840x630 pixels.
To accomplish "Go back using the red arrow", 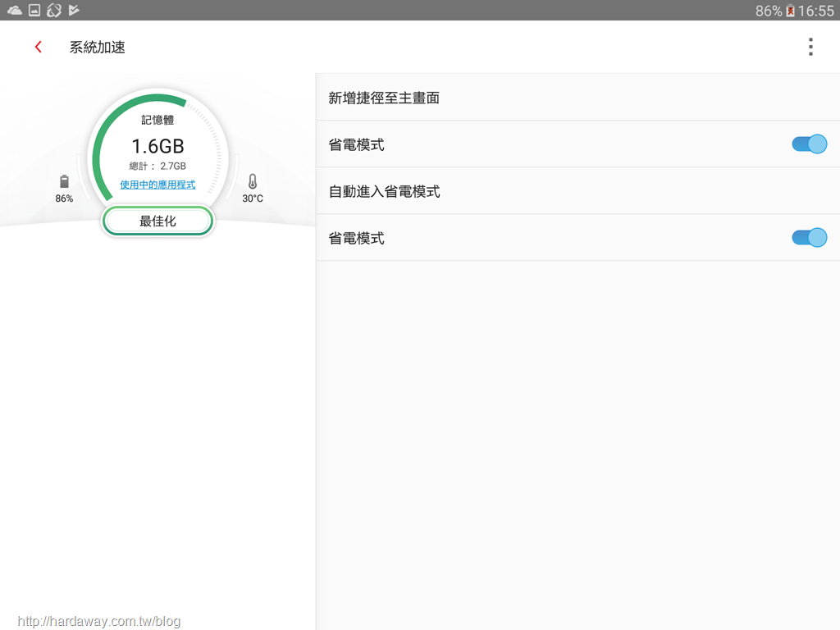I will pos(38,47).
